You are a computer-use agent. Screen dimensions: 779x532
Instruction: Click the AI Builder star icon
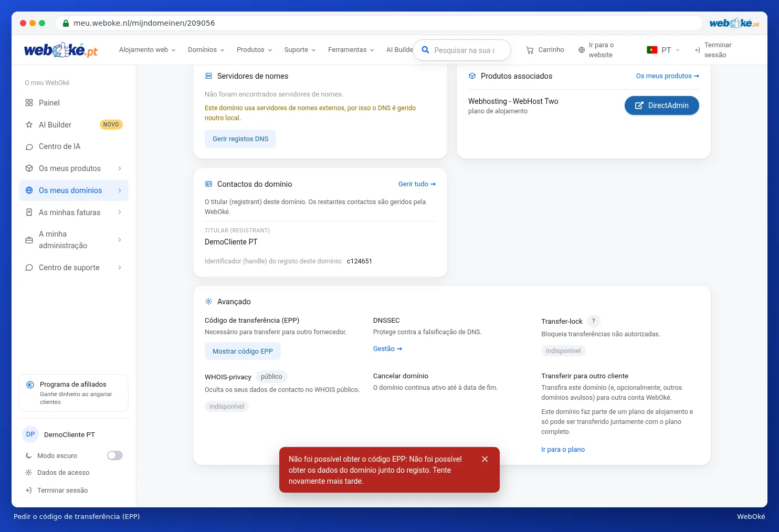coord(29,125)
